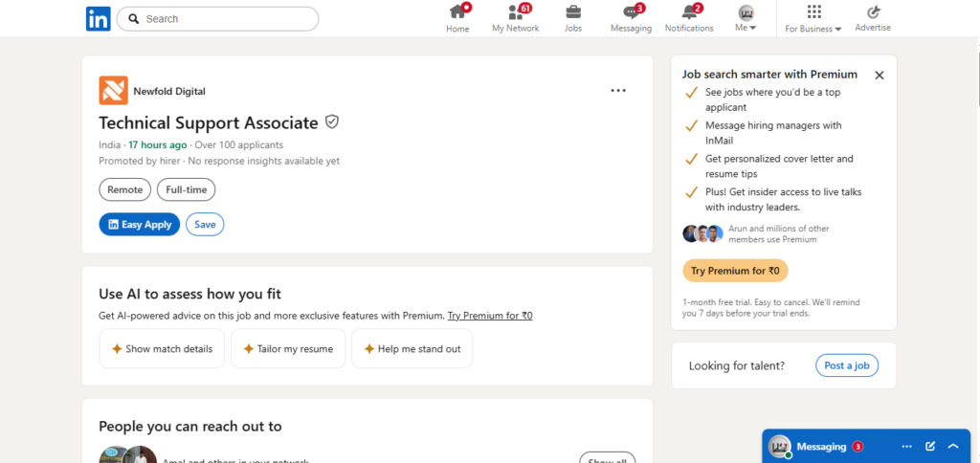
Task: Compose a new message in the Messaging bar
Action: click(930, 446)
